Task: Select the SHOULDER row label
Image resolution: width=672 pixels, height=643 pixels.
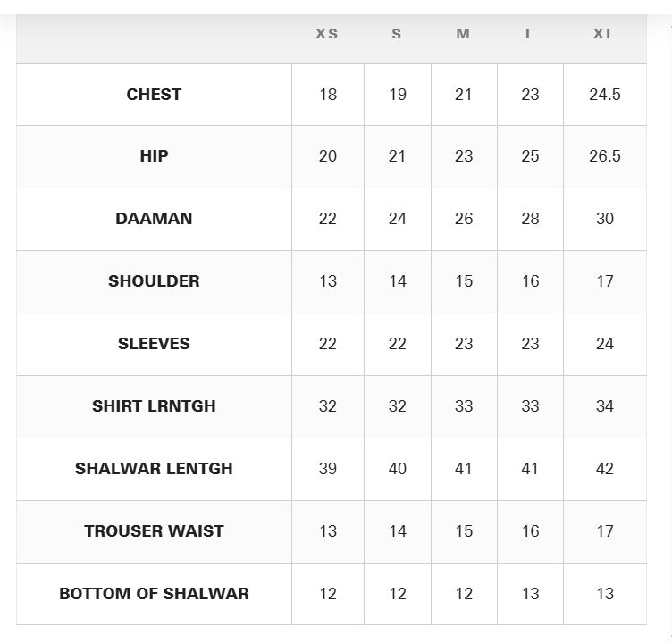Action: point(154,281)
